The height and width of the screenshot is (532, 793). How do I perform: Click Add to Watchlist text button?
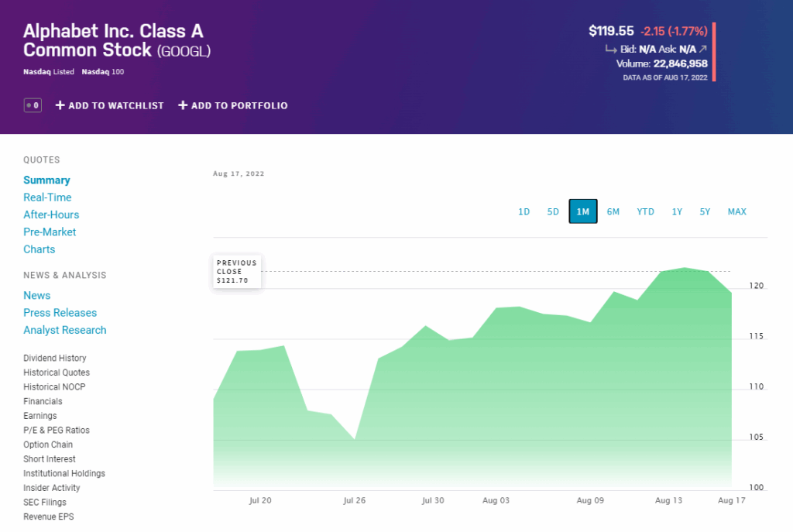pyautogui.click(x=116, y=105)
